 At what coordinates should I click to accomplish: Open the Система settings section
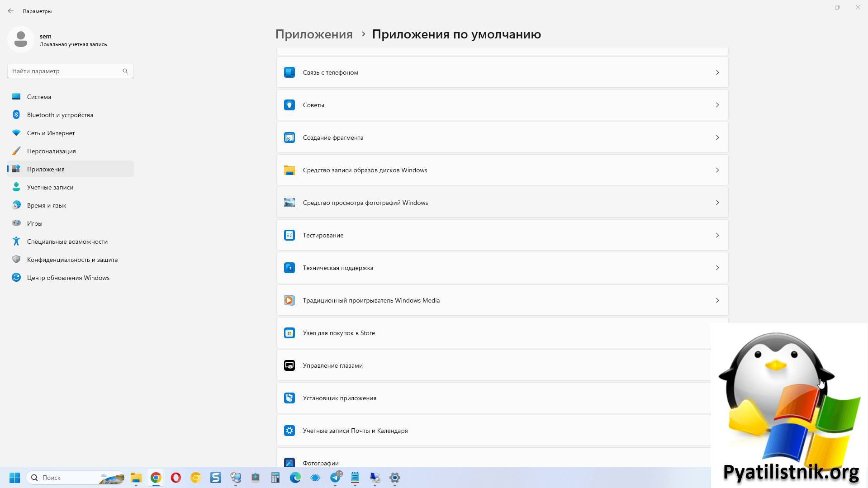[x=39, y=97]
